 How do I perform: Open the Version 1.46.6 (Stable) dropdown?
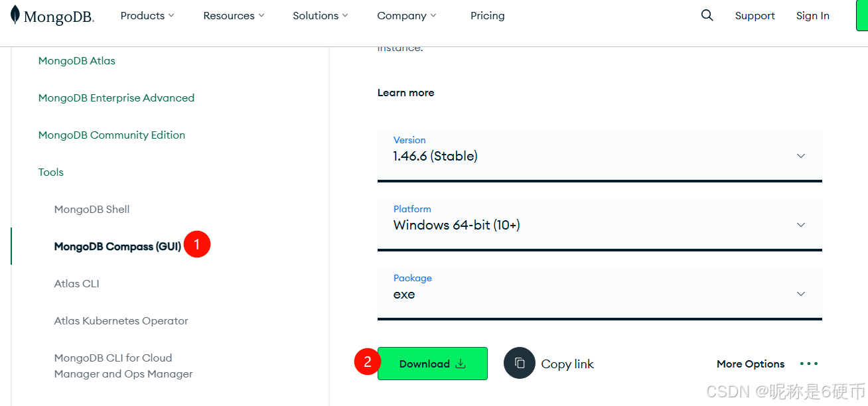600,155
